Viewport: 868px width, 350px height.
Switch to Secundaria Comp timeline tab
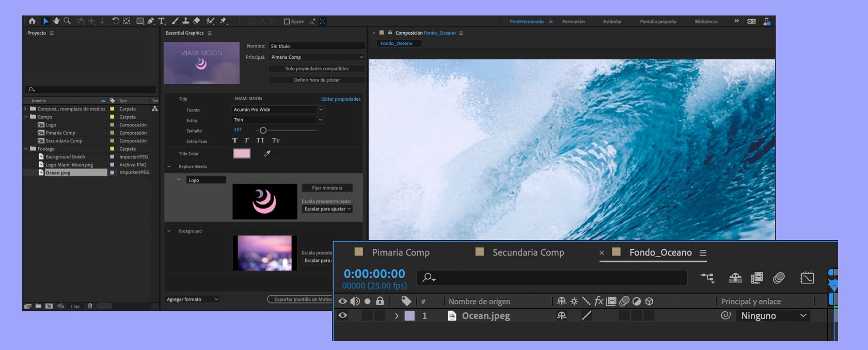pyautogui.click(x=528, y=252)
